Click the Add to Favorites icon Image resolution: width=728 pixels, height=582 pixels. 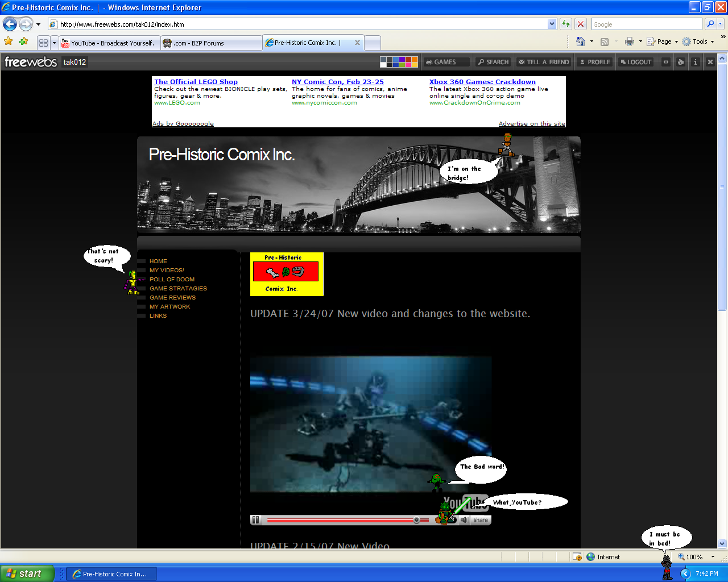(23, 41)
